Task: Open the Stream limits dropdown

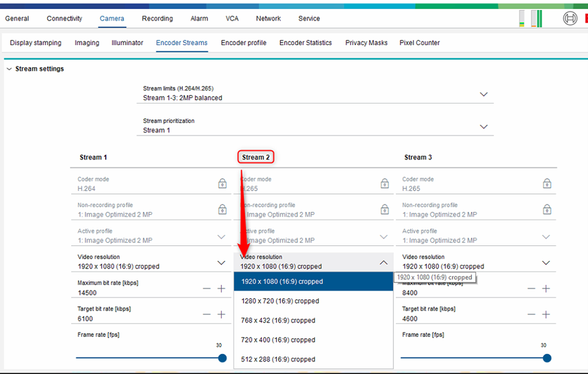Action: click(483, 94)
